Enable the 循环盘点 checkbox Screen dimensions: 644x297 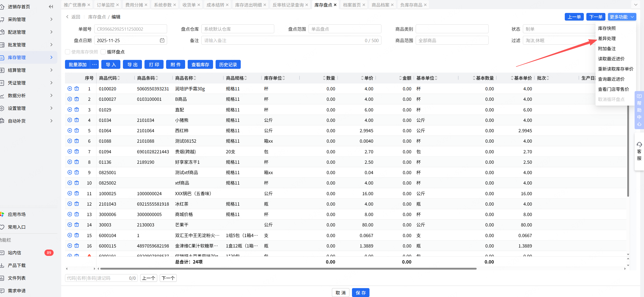pyautogui.click(x=103, y=52)
